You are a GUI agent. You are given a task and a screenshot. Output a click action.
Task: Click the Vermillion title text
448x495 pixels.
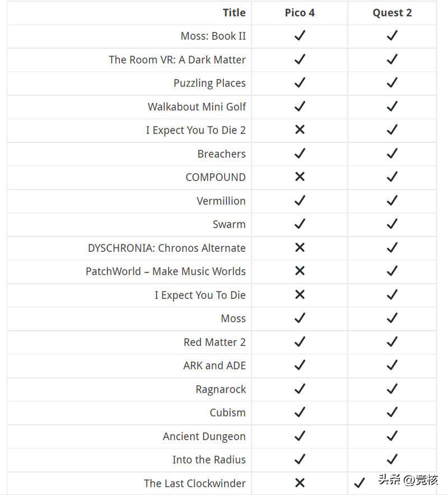pyautogui.click(x=221, y=201)
